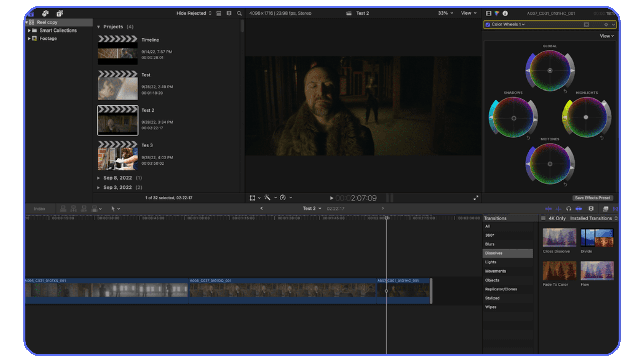The height and width of the screenshot is (362, 644).
Task: Reset the Shadows color wheel
Action: (528, 138)
